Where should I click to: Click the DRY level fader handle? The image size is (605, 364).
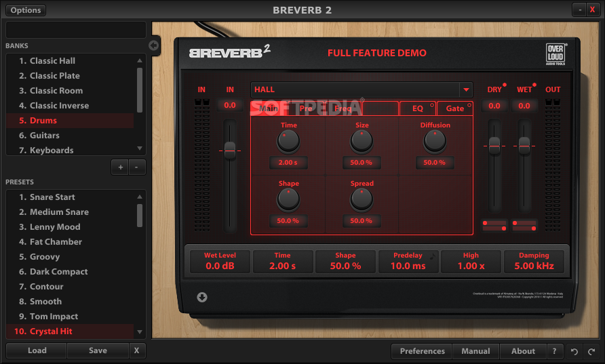click(494, 146)
